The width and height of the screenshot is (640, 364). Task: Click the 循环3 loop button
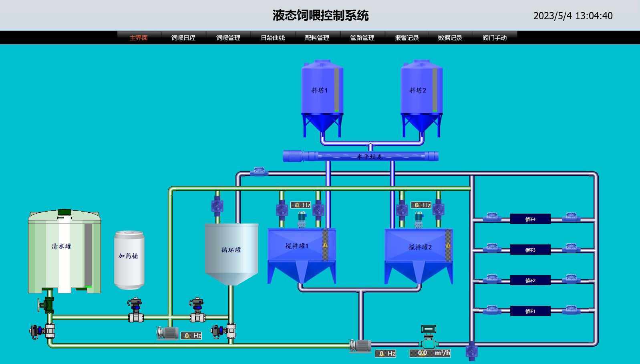pyautogui.click(x=530, y=250)
